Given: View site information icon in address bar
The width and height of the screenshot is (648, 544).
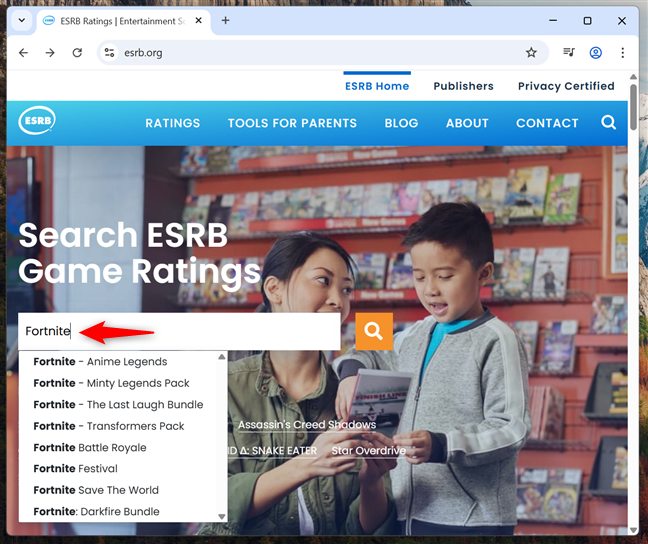Looking at the screenshot, I should pos(109,52).
